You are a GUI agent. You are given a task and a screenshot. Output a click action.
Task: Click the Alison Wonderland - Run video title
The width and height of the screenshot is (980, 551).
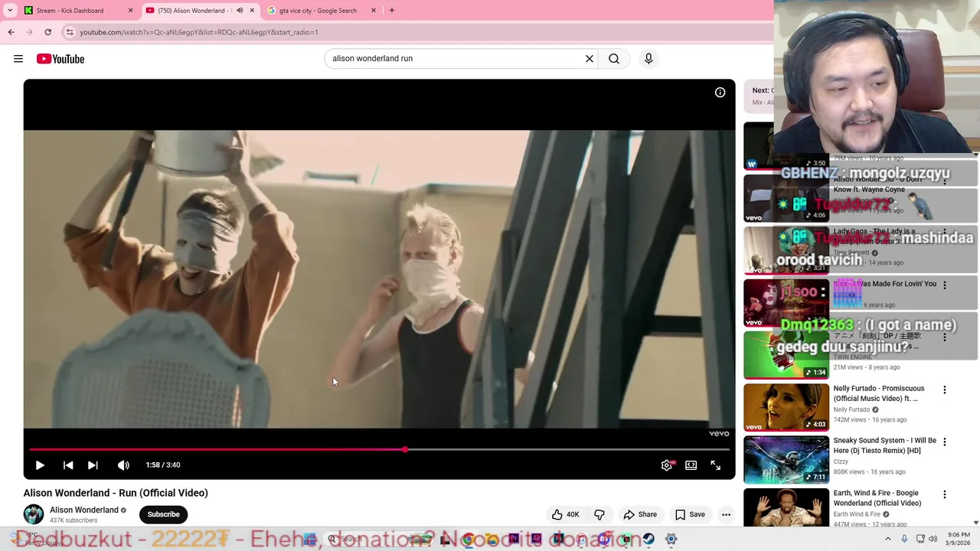click(116, 493)
